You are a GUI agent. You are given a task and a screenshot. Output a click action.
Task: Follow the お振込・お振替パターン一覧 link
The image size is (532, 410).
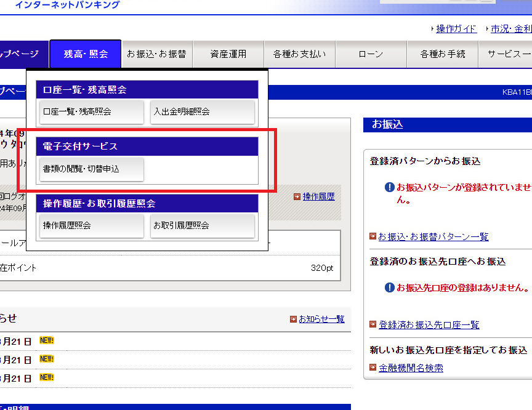coord(433,236)
